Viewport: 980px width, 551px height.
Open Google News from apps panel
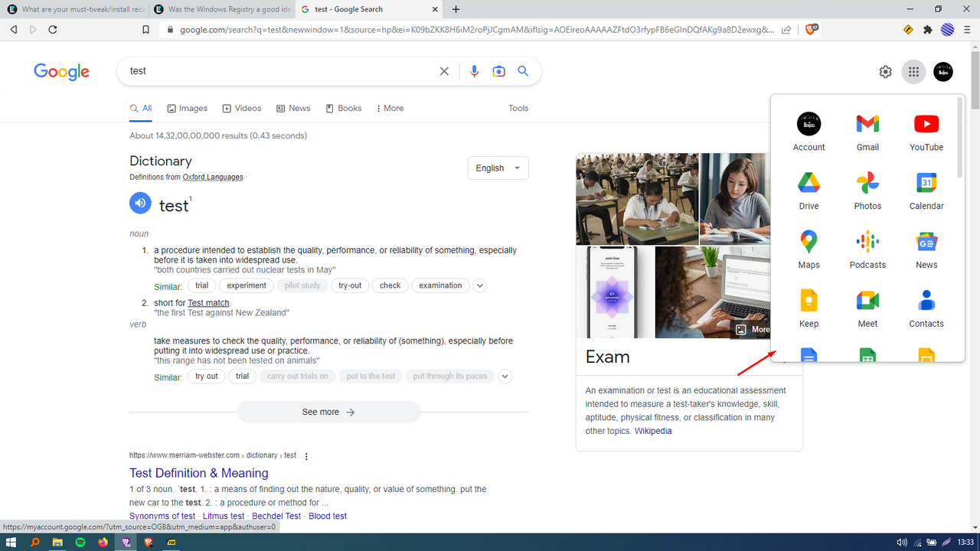click(x=926, y=250)
